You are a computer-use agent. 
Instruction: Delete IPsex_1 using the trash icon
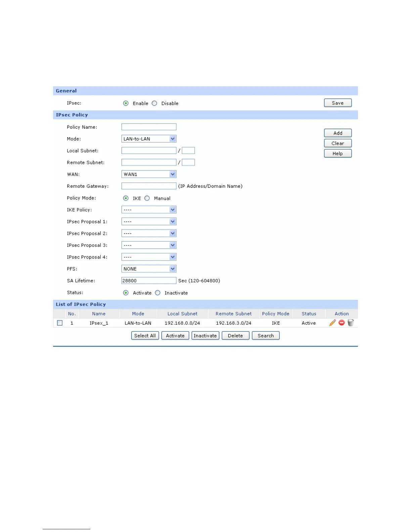click(x=351, y=323)
